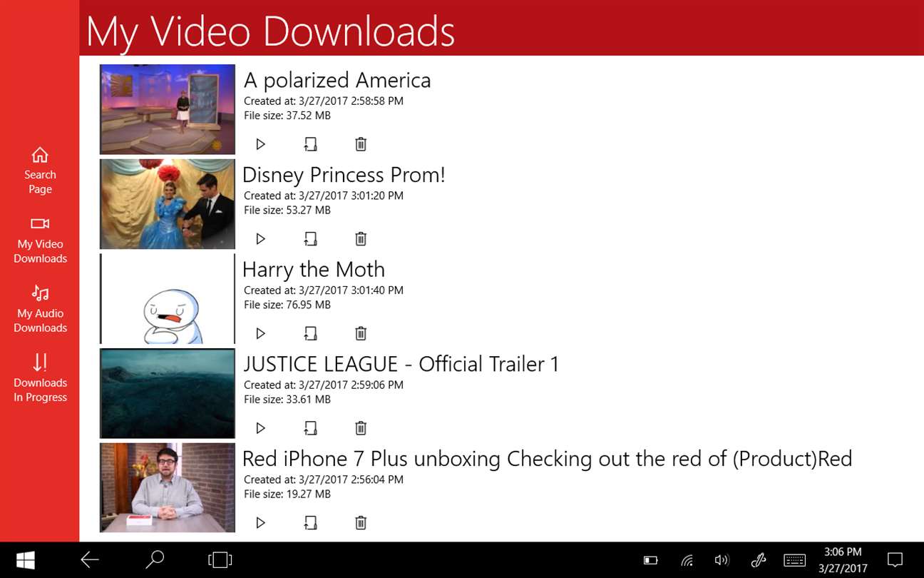Image resolution: width=924 pixels, height=578 pixels.
Task: Open file location for Red iPhone 7 unboxing
Action: 310,523
